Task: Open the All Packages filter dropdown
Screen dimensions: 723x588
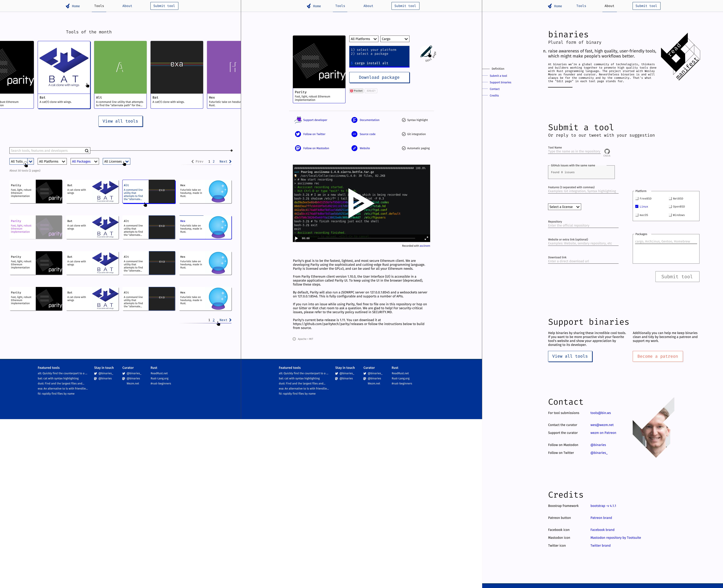Action: click(x=85, y=162)
